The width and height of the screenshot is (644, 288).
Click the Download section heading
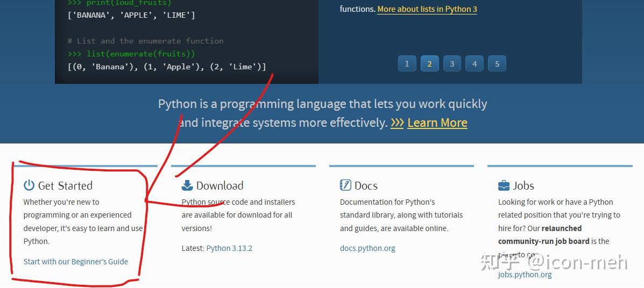click(x=220, y=185)
